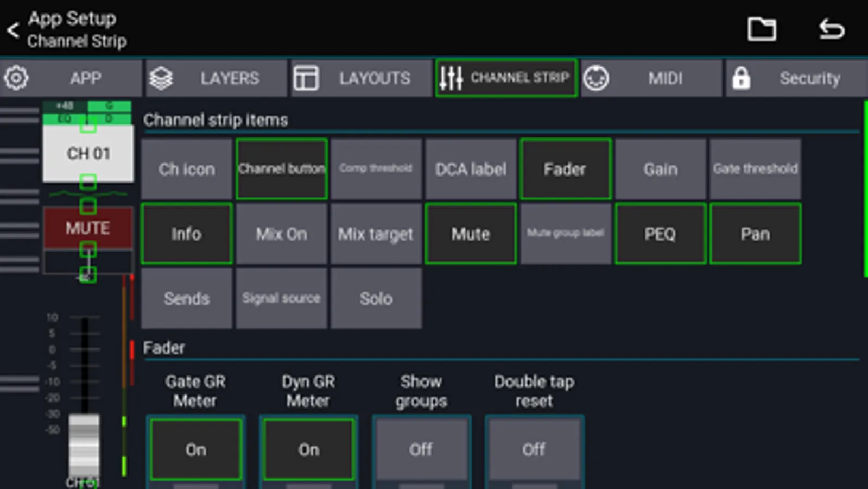Click the faders icon on Channel Strip tab
The width and height of the screenshot is (868, 489).
click(x=451, y=78)
